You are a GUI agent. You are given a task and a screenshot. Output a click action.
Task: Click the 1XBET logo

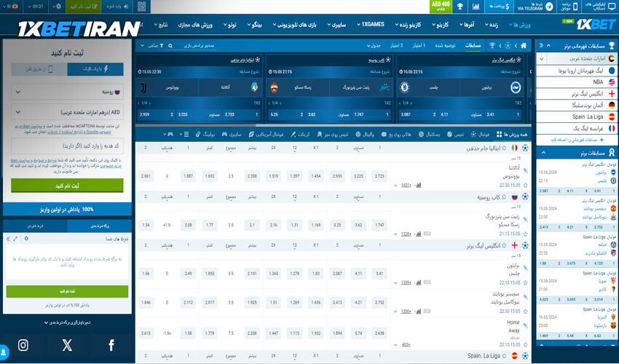pos(596,25)
